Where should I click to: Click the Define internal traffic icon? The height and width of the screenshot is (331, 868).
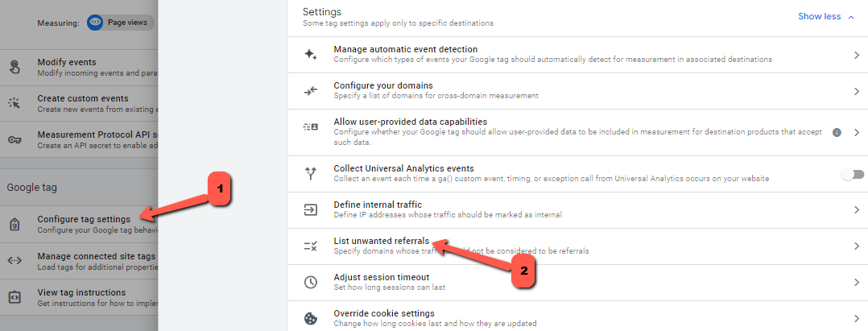311,209
